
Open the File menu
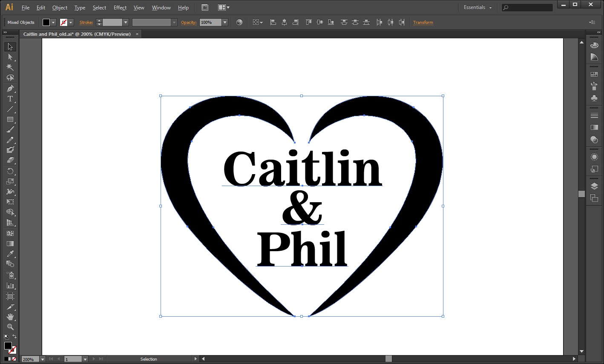click(26, 8)
